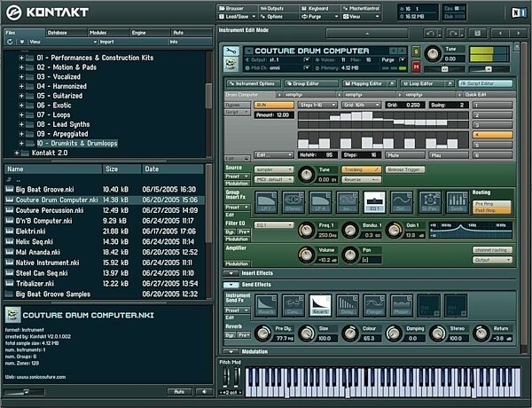Select Post Amp routing
Image resolution: width=532 pixels, height=408 pixels.
click(491, 210)
